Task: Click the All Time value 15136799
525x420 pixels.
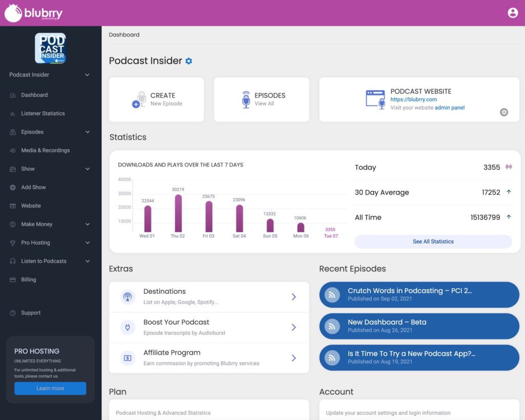Action: [485, 217]
